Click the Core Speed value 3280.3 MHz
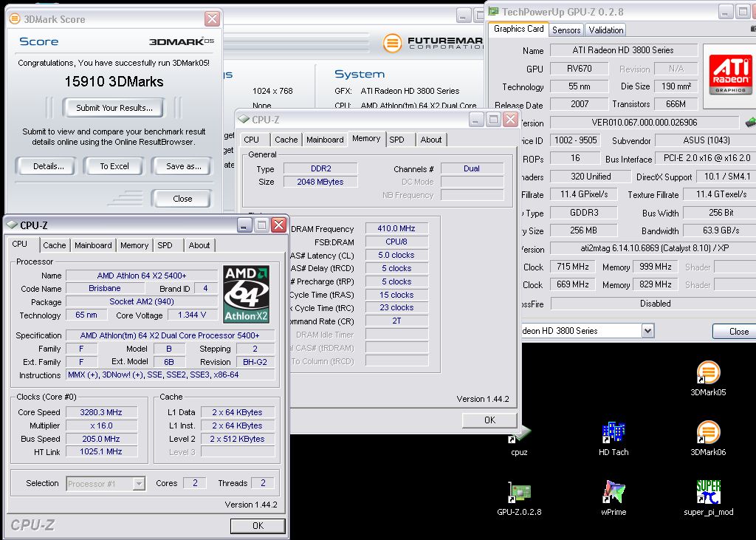Screen dimensions: 756x540 point(101,412)
